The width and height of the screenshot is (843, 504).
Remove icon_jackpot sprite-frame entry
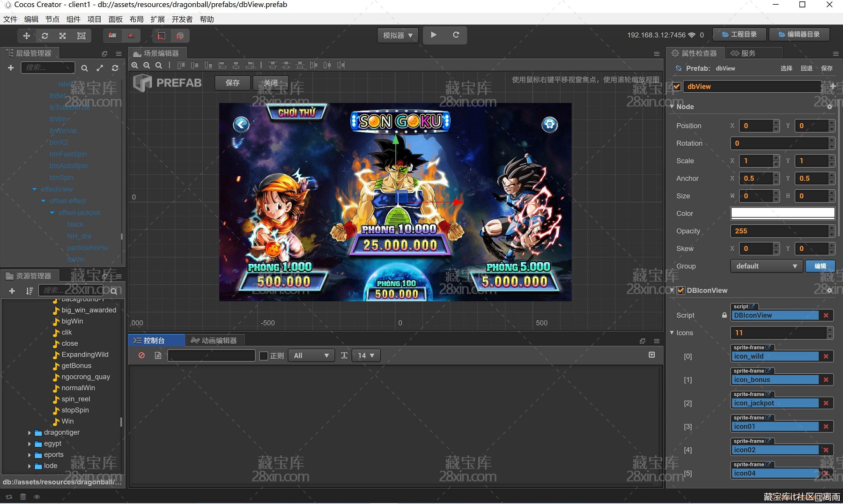click(x=826, y=403)
